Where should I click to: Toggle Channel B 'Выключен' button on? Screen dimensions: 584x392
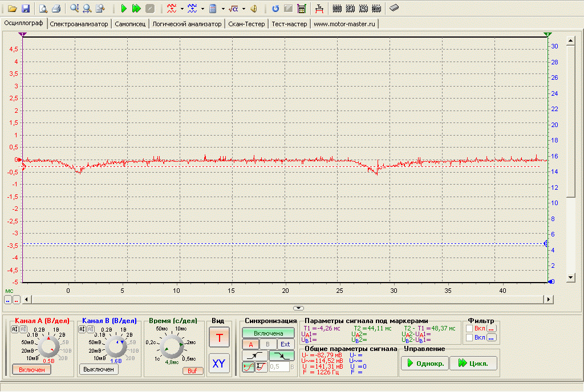[99, 369]
